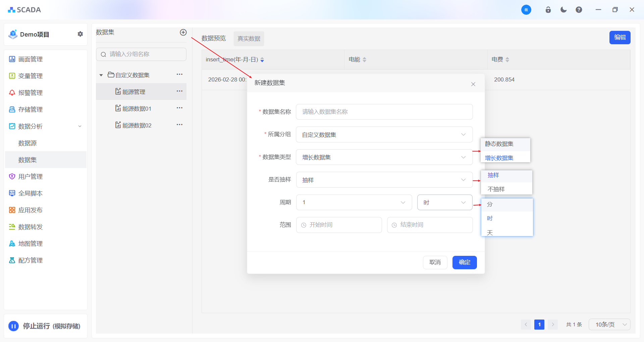
Task: Open project settings gear icon
Action: click(80, 34)
